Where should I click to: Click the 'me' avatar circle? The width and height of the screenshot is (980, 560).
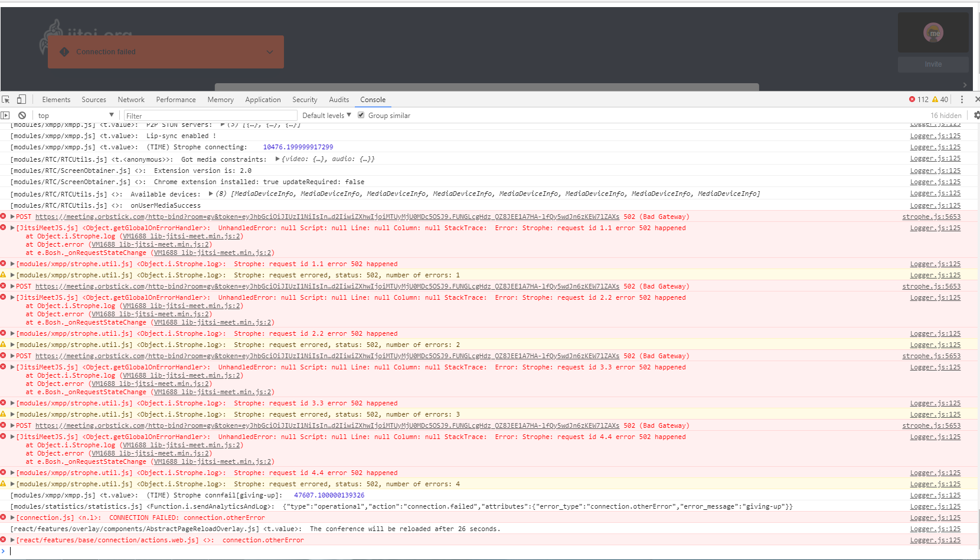point(933,33)
